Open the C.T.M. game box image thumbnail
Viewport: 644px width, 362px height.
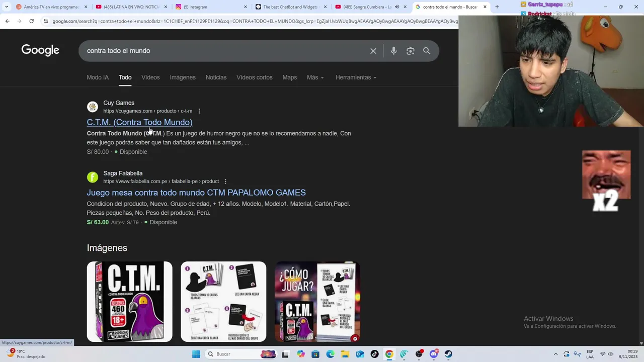click(x=129, y=302)
